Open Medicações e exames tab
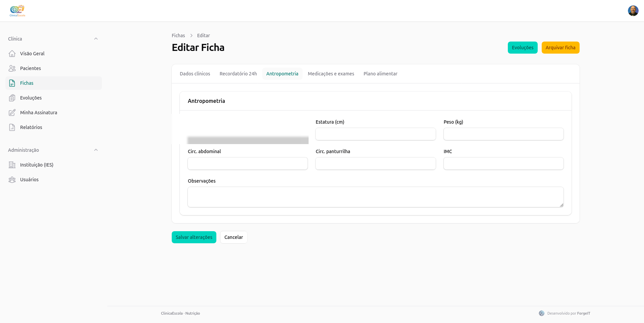The width and height of the screenshot is (644, 323). tap(331, 74)
